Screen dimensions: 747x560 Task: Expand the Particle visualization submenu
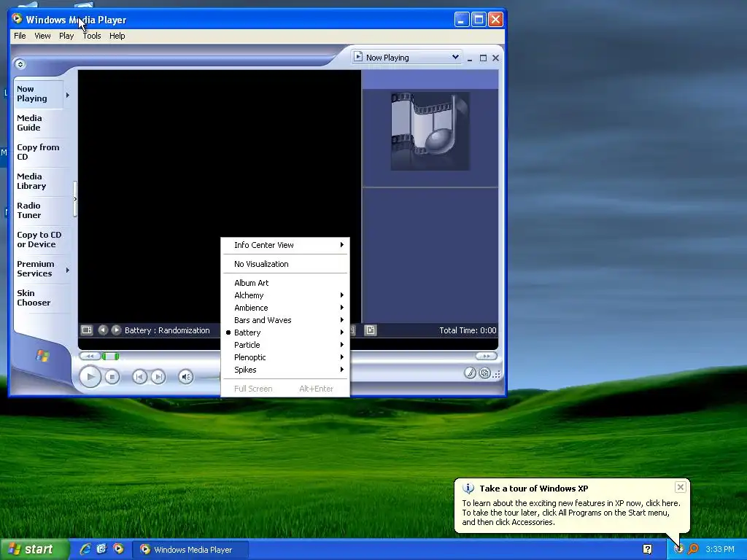pyautogui.click(x=285, y=345)
